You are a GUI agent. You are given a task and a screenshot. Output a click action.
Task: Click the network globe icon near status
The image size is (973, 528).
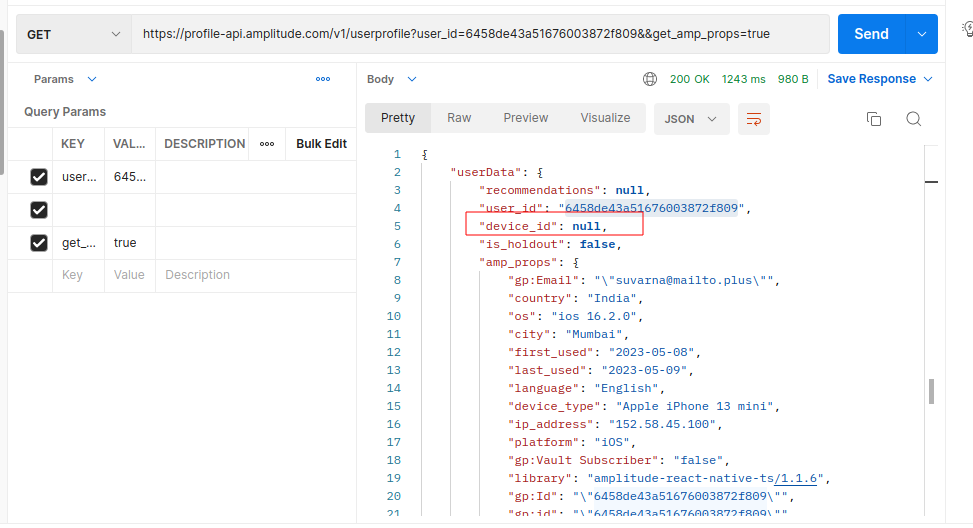[x=650, y=79]
